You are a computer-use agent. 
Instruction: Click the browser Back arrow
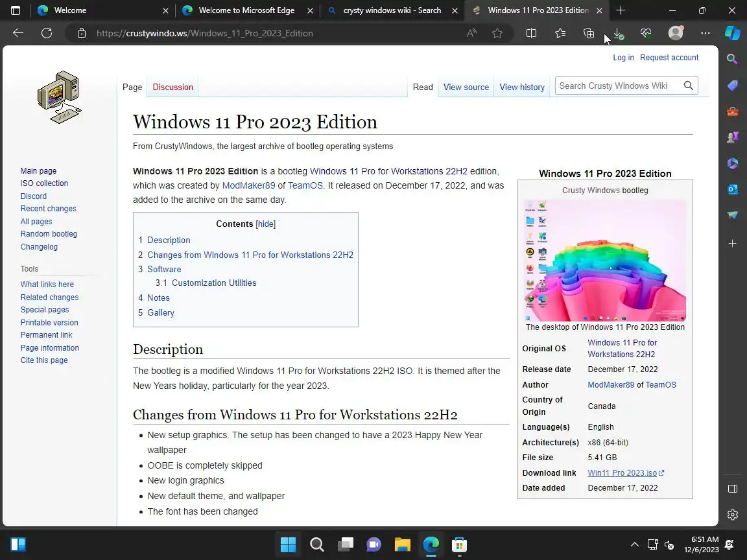[18, 33]
